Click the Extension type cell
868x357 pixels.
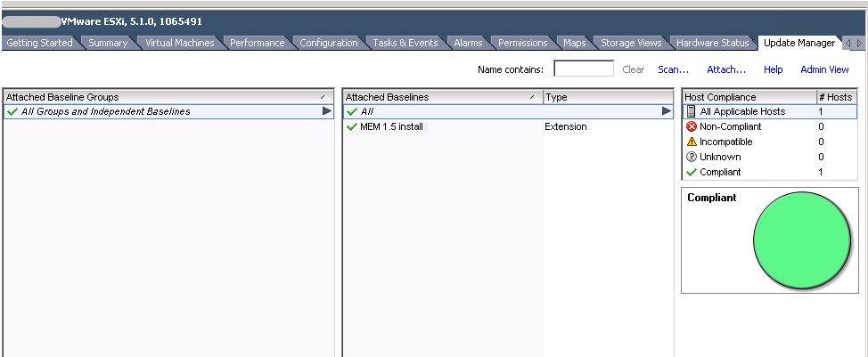pos(565,126)
